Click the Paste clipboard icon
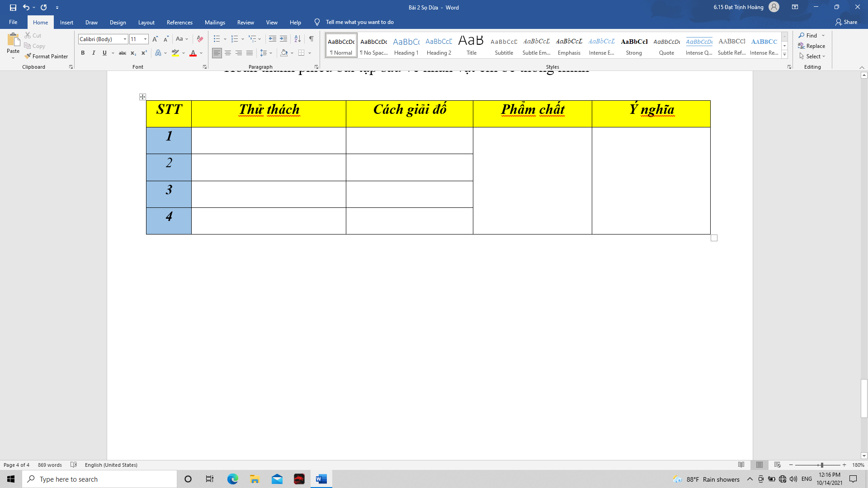Screen dimensions: 868x488 (x=13, y=40)
